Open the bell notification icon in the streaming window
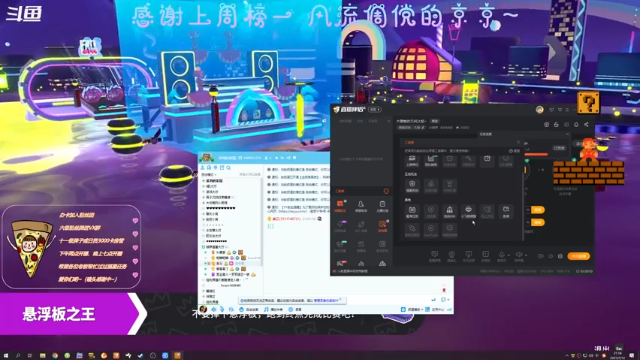The width and height of the screenshot is (640, 360). click(576, 124)
